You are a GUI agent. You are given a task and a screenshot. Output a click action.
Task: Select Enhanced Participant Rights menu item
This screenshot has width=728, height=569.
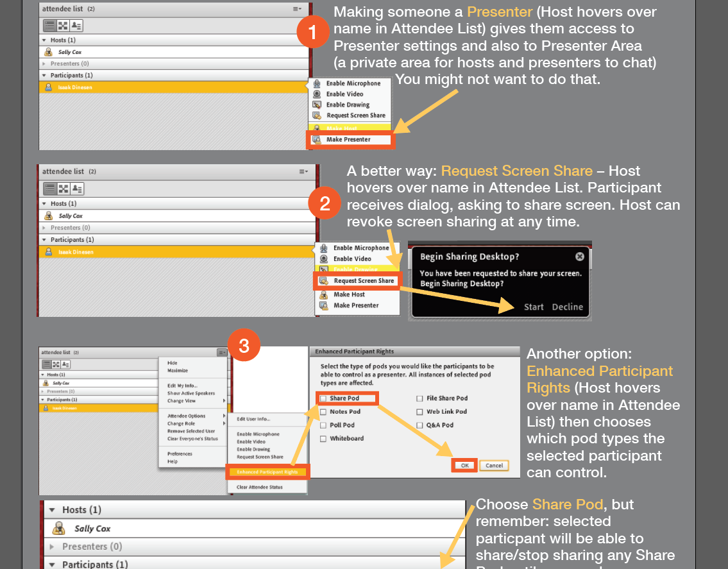(267, 472)
